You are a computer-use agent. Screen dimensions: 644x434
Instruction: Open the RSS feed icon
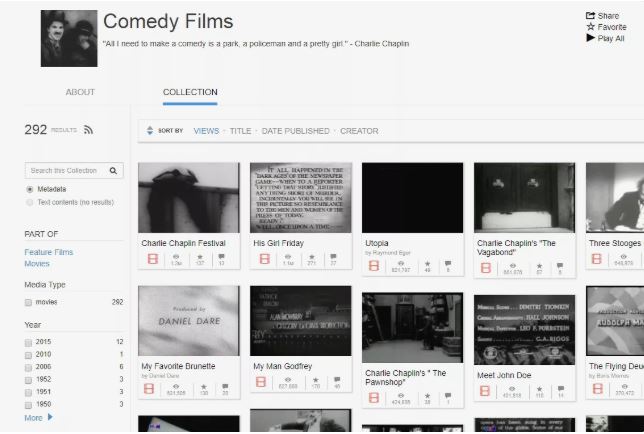tap(88, 130)
